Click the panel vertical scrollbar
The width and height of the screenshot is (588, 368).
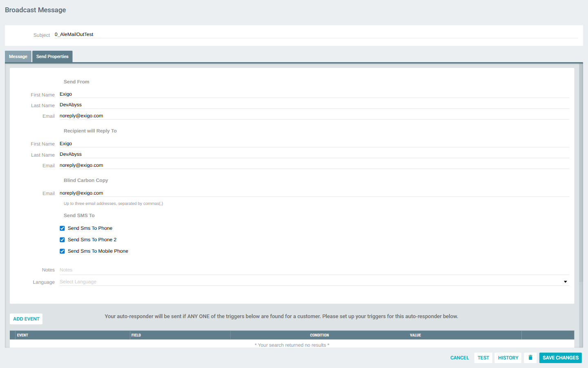pos(581,172)
